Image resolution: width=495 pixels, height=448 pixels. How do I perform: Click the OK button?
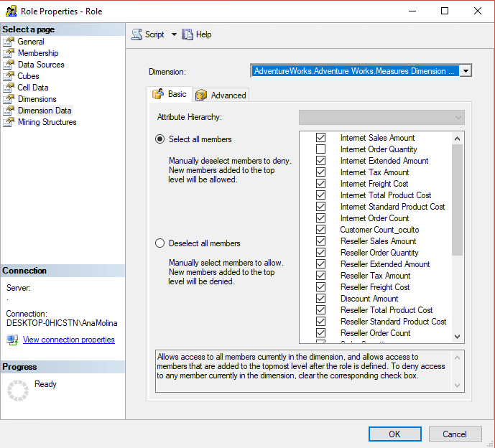pyautogui.click(x=394, y=434)
